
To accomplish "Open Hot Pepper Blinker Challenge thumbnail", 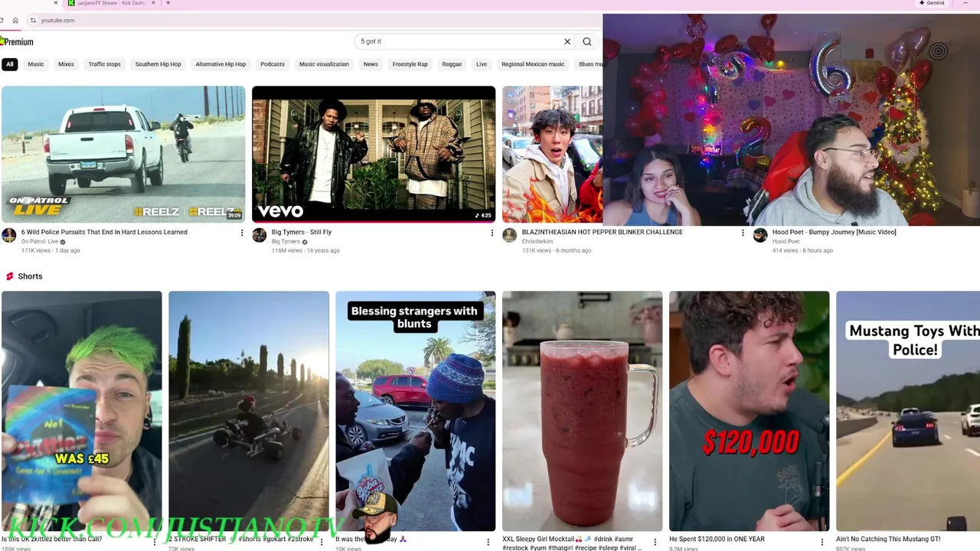I will tap(552, 154).
